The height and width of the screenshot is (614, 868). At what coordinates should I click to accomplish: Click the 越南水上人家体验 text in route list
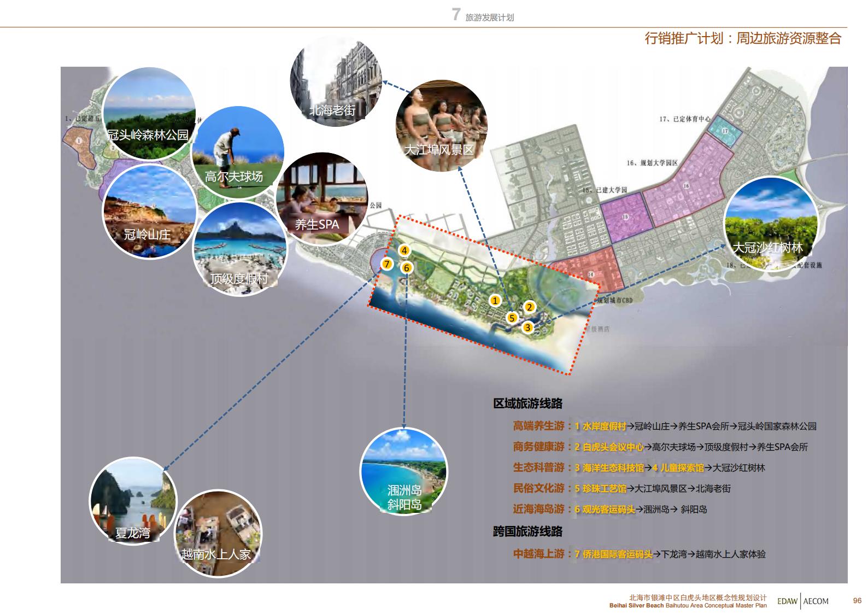(730, 554)
